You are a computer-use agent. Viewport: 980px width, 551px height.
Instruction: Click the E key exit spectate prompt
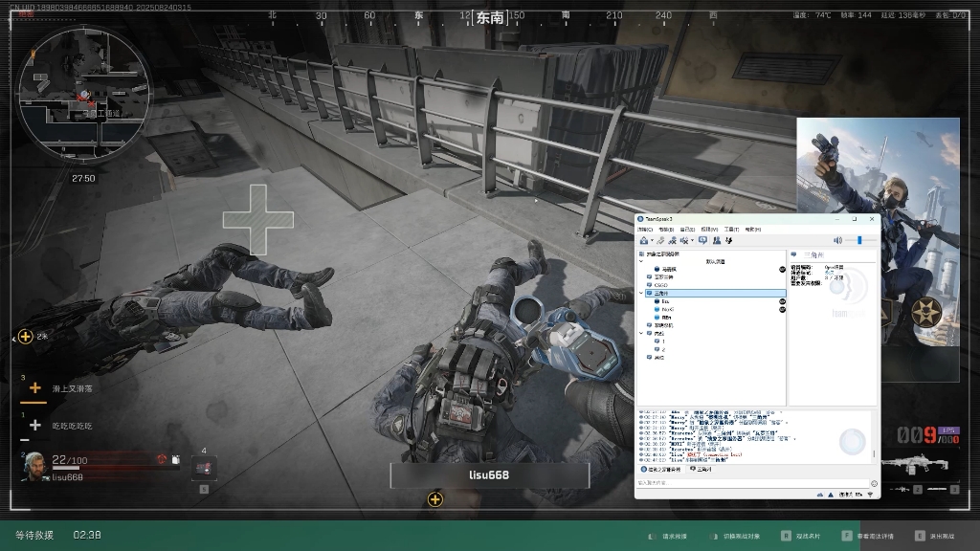(934, 536)
